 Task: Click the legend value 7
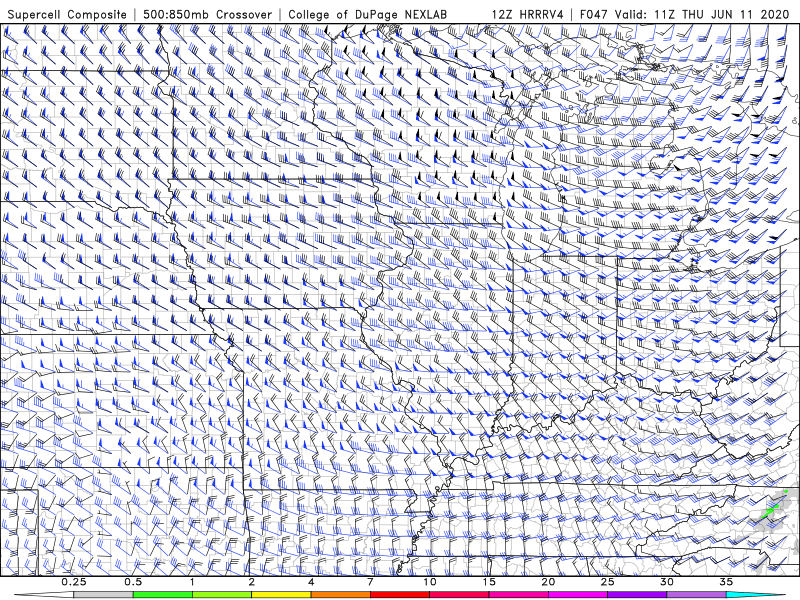pos(370,582)
